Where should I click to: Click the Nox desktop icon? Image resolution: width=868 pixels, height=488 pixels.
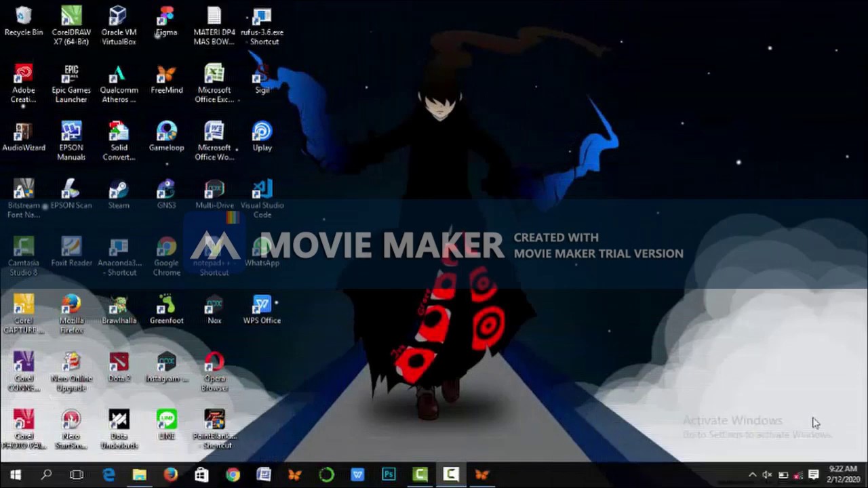point(214,310)
